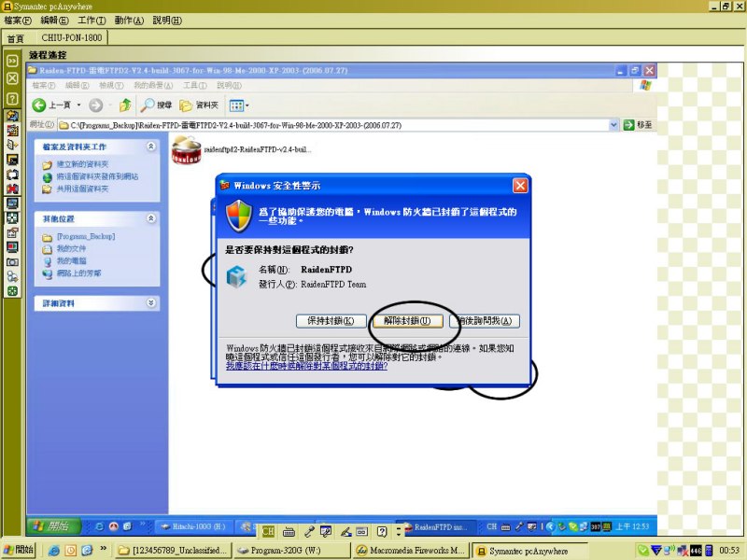
Task: Click the Folders (資料夾) toolbar button
Action: point(198,105)
